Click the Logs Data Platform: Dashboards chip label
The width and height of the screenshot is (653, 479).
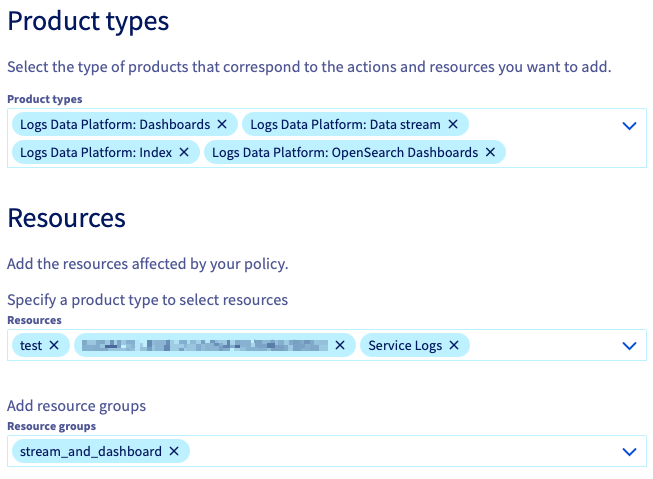coord(115,125)
